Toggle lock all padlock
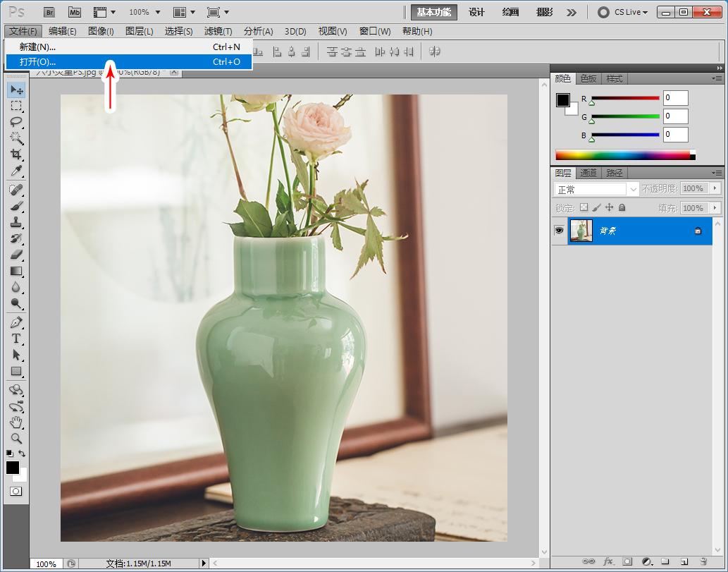Screen dimensions: 728x572 coord(622,207)
